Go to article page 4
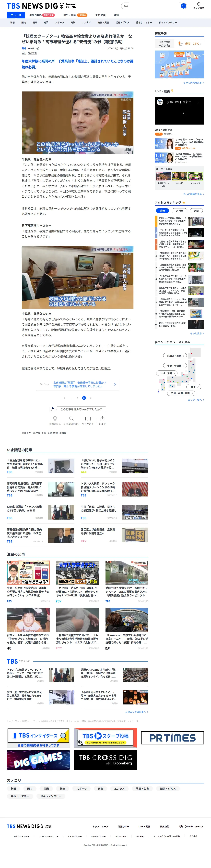This screenshot has height=868, width=211. click(x=77, y=398)
